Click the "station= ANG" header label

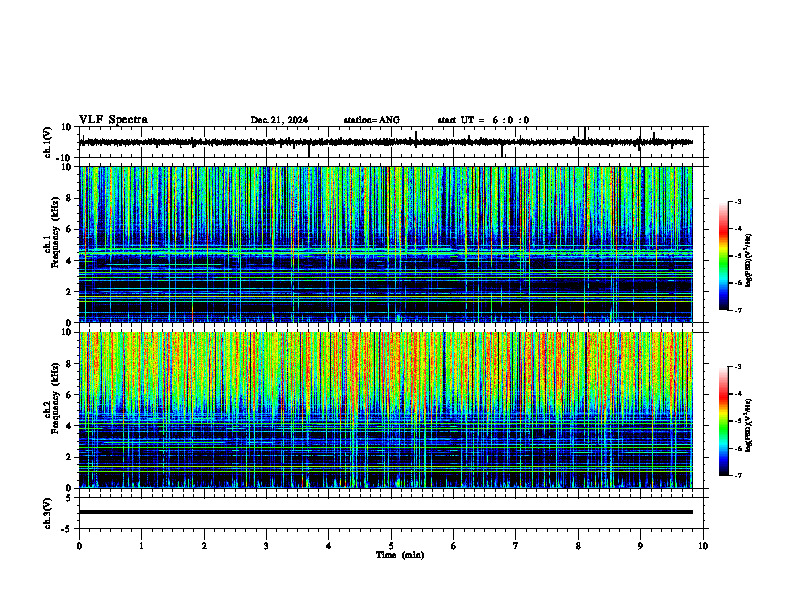click(372, 120)
